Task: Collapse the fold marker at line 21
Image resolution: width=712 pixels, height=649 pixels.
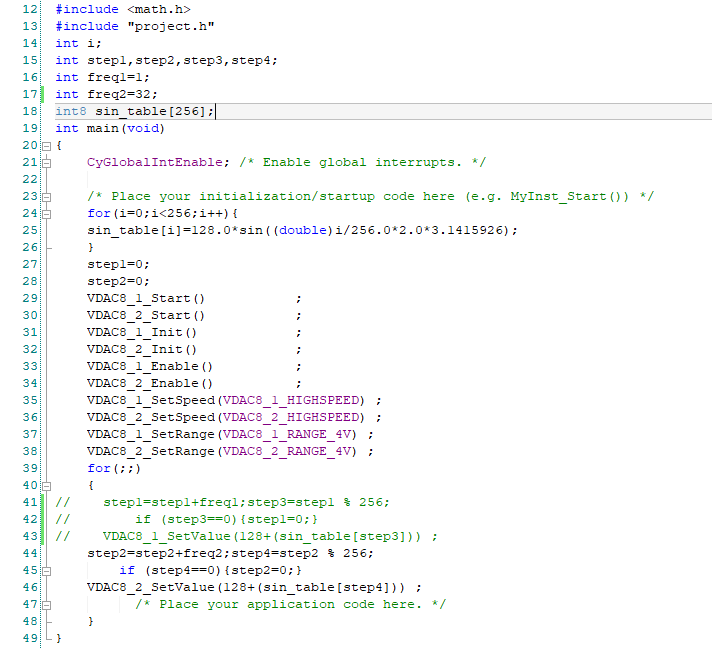Action: [46, 163]
